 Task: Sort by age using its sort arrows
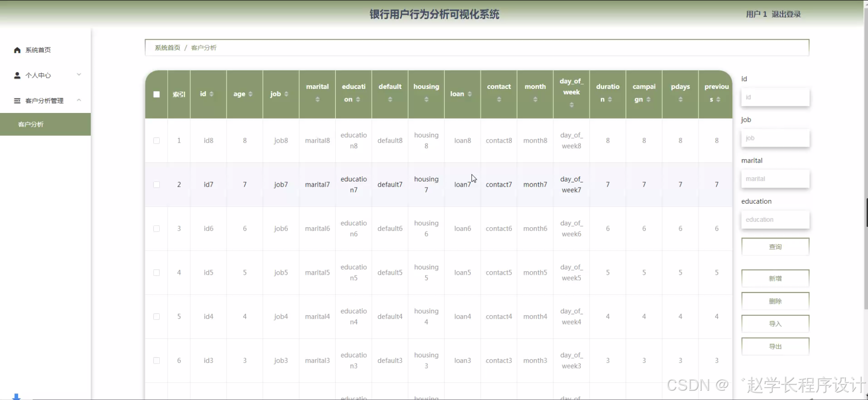(251, 94)
